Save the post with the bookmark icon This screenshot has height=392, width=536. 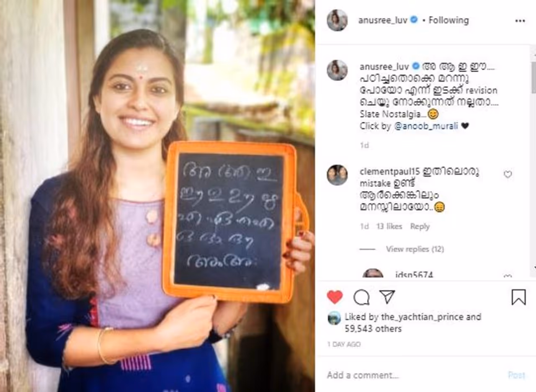[518, 297]
